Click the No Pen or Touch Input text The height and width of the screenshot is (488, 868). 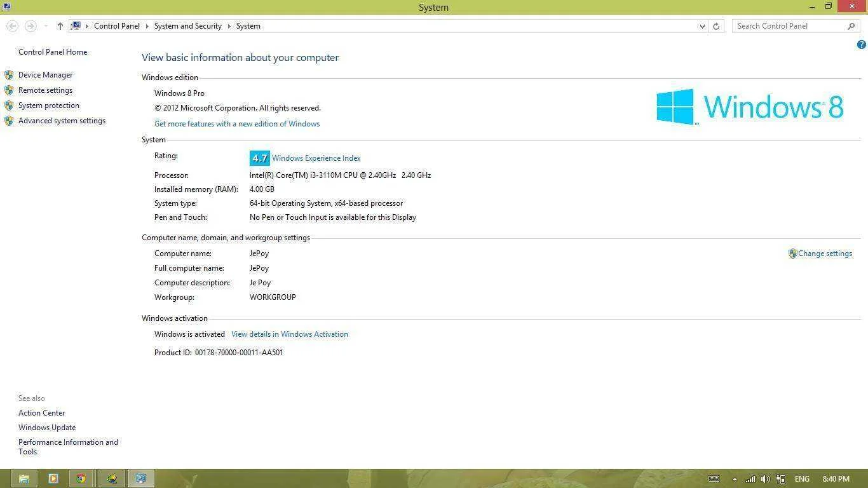pos(333,217)
